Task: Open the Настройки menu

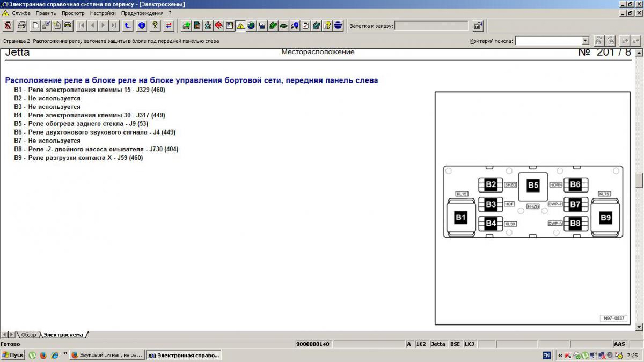Action: (x=103, y=13)
